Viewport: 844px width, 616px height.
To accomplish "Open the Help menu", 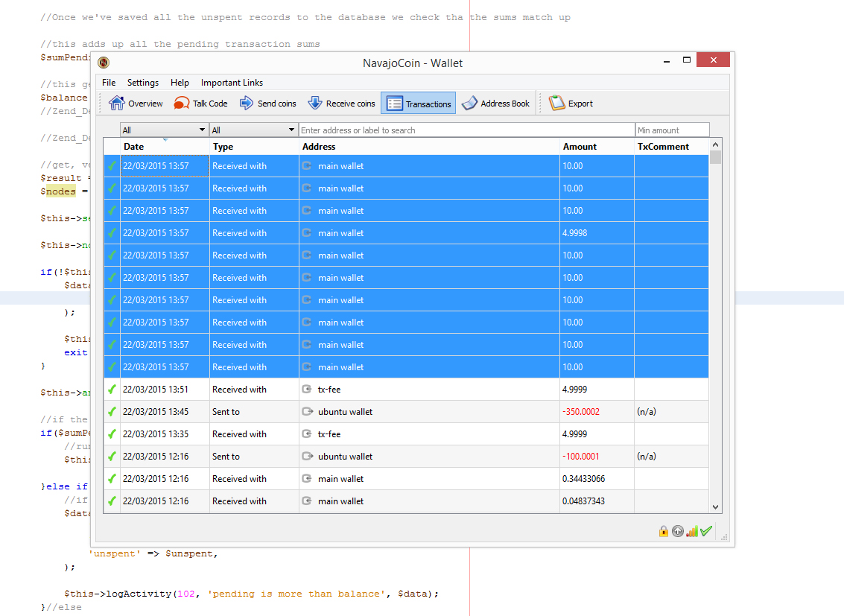I will pyautogui.click(x=180, y=83).
